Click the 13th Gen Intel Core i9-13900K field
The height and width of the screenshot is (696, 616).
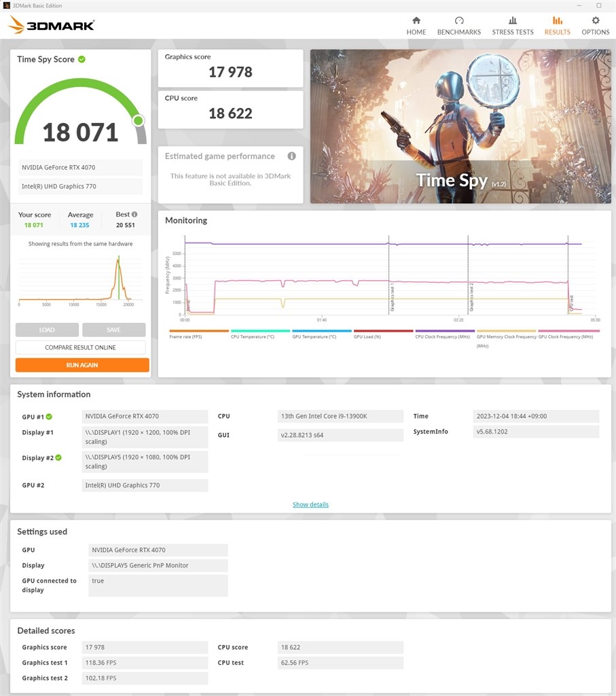point(340,416)
